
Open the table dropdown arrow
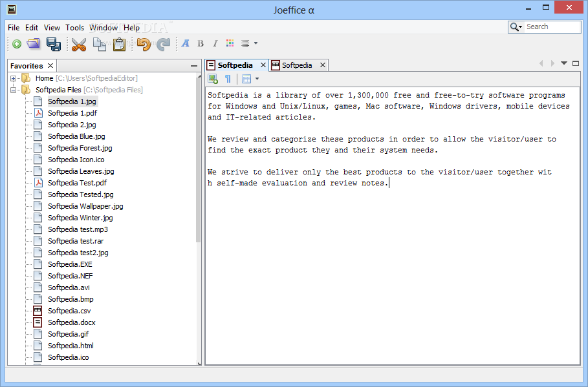coord(257,79)
